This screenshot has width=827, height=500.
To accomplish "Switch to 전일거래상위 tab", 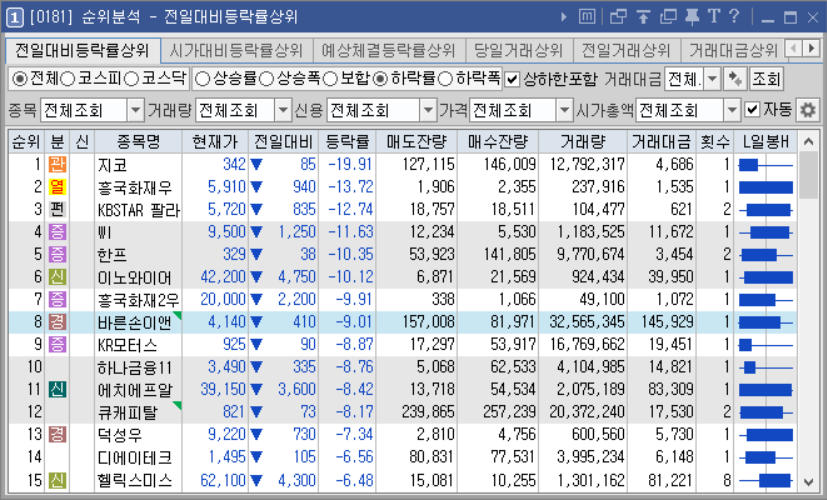I will pos(626,51).
